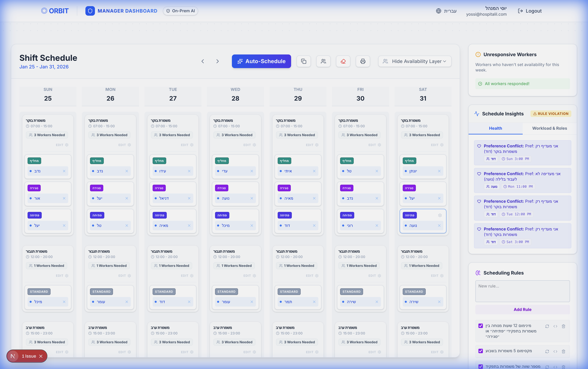The height and width of the screenshot is (369, 588).
Task: Disable the equal shifts per role rule
Action: [x=481, y=366]
